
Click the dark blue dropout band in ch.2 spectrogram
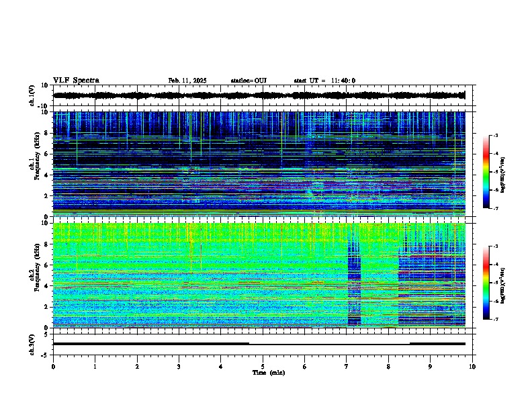point(354,281)
